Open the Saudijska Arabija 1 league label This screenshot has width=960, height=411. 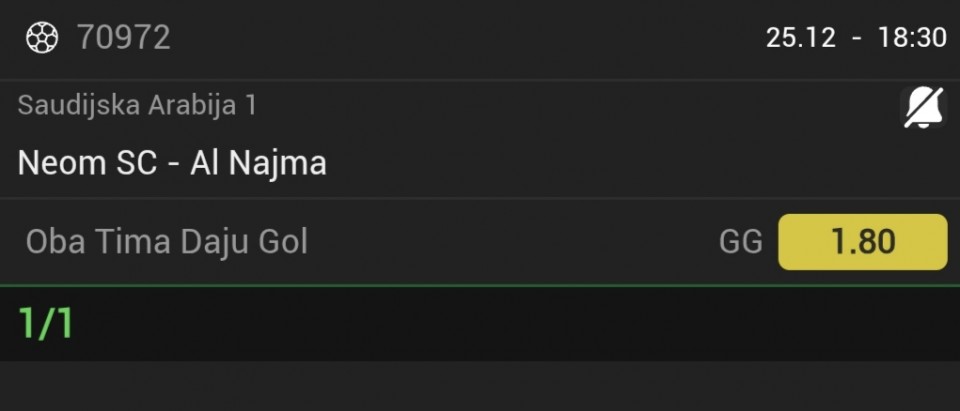pyautogui.click(x=137, y=105)
